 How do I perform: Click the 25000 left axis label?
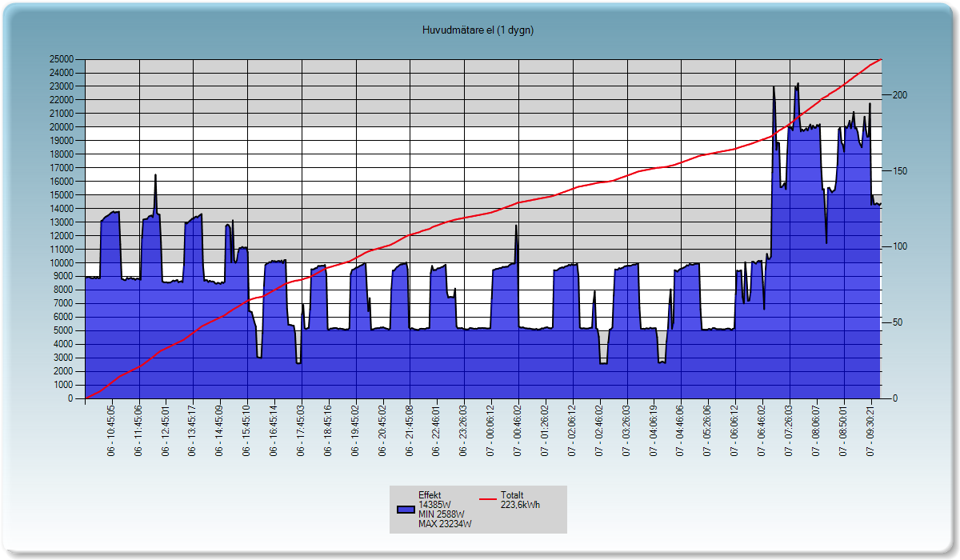tap(62, 59)
